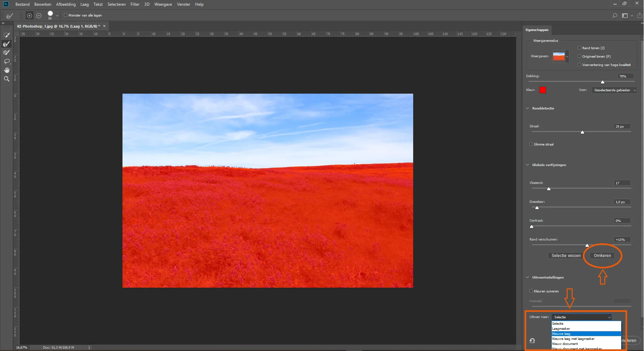Choose Selectie in the output list

[x=586, y=323]
